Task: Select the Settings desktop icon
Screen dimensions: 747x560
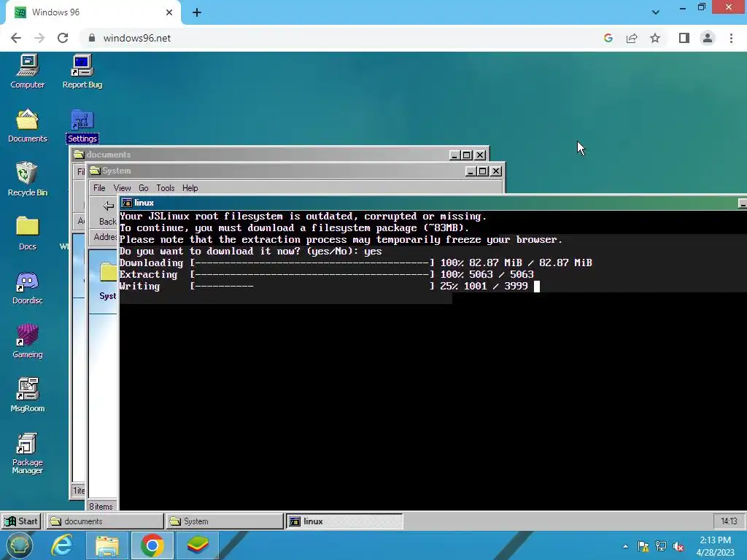Action: point(82,125)
